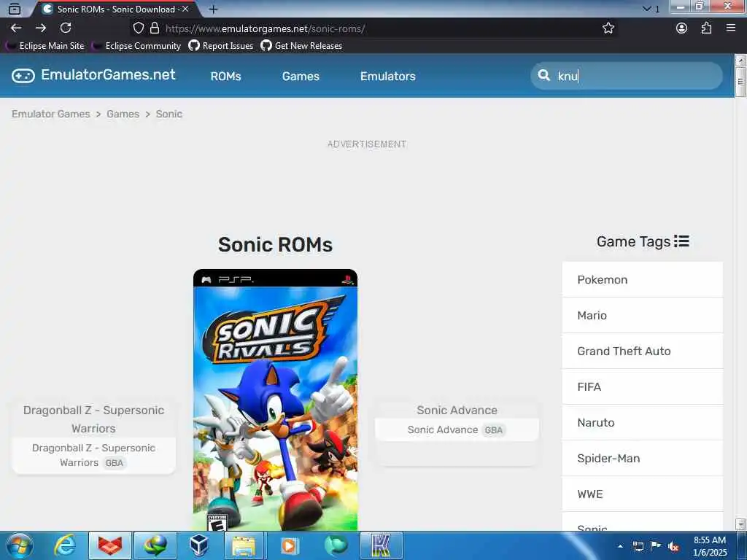Open the Sonic Rivals PSP cover
This screenshot has width=747, height=560.
point(275,400)
